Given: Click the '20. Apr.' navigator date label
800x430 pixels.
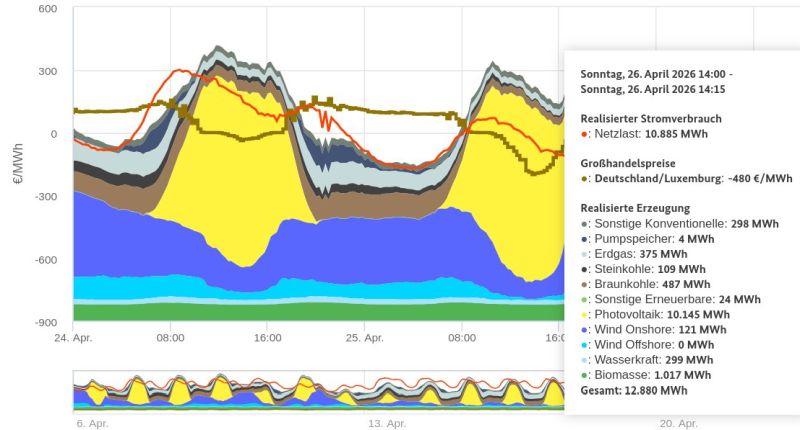Looking at the screenshot, I should pyautogui.click(x=679, y=423).
